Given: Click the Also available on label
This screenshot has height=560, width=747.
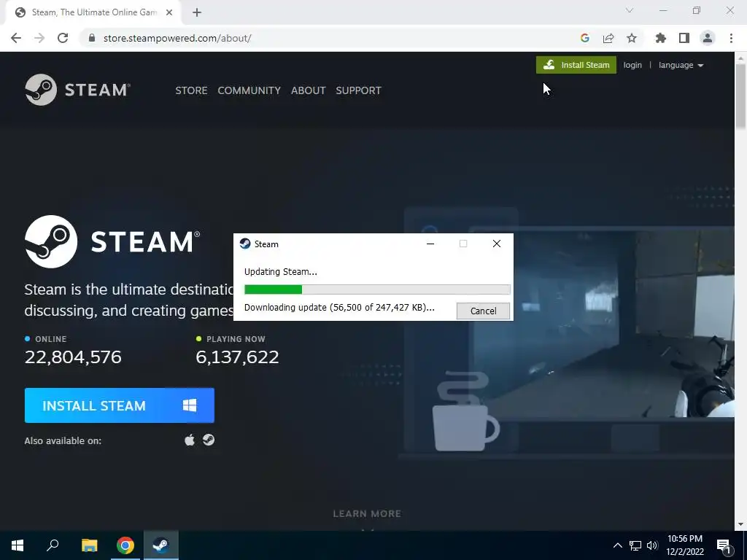Looking at the screenshot, I should (63, 440).
